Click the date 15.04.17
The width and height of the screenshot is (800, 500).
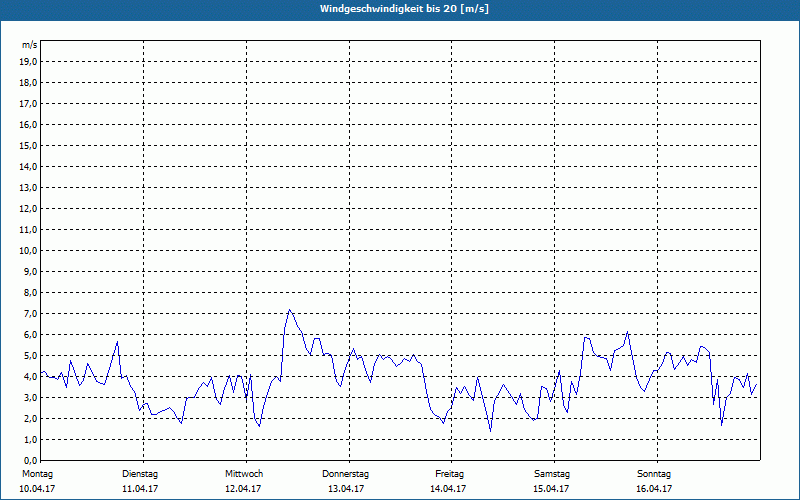(551, 489)
